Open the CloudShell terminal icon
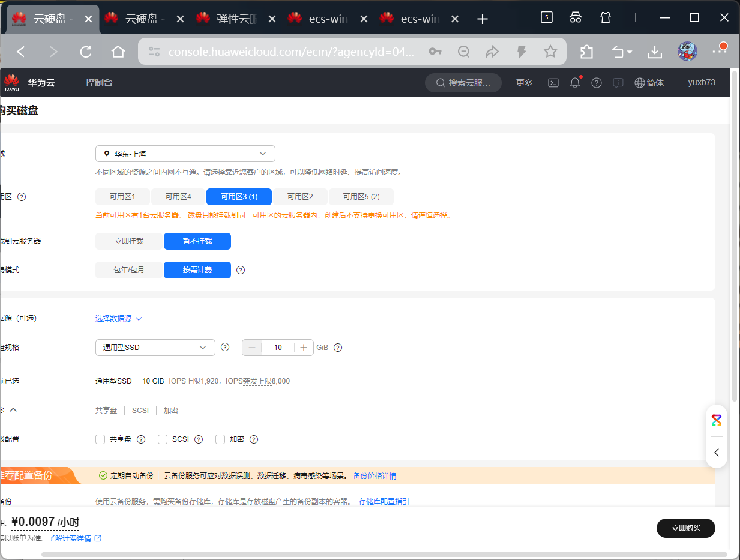The image size is (740, 560). (x=554, y=83)
